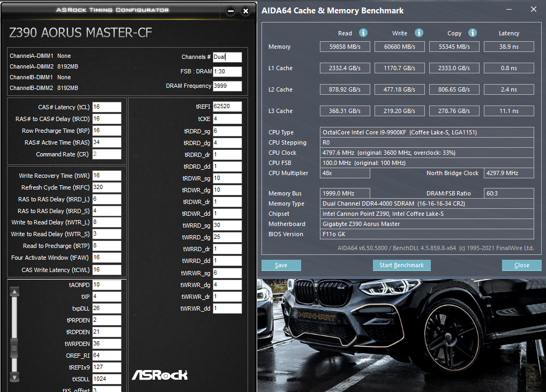
Task: Click the tWTR_S field
Action: (107, 234)
